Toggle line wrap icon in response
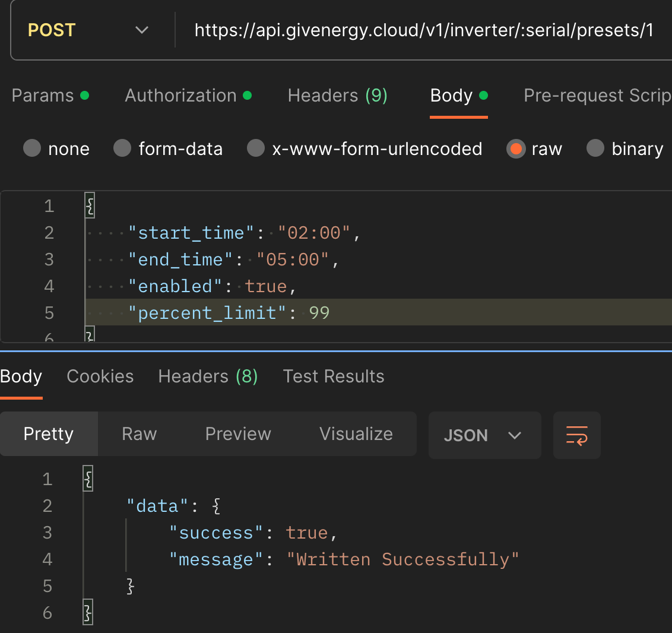Viewport: 672px width, 633px height. click(x=577, y=435)
